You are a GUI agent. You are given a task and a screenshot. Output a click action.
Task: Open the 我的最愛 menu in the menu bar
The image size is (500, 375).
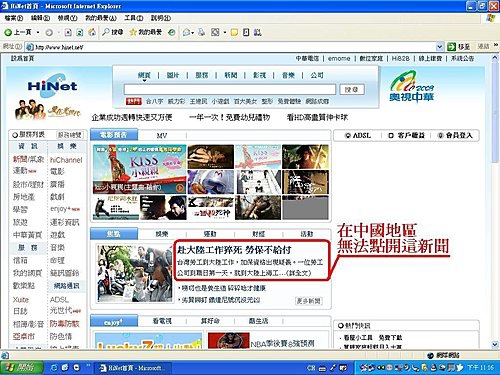[x=101, y=18]
